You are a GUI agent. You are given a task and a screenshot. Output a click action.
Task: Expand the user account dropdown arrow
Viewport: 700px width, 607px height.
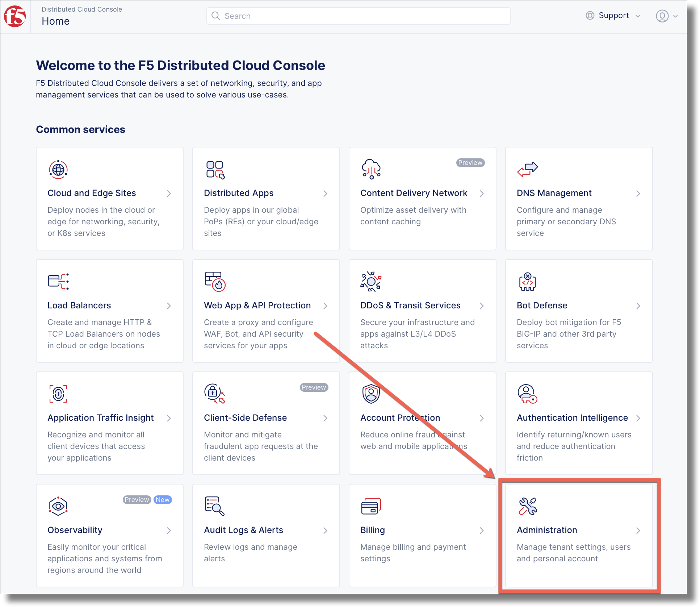pyautogui.click(x=675, y=16)
